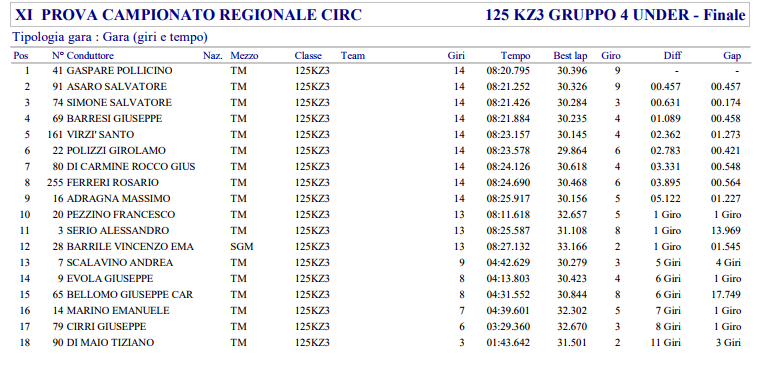Screen dimensions: 761x376
Task: Select driver name 'PEZZINO FRANCESCO'
Action: click(121, 215)
